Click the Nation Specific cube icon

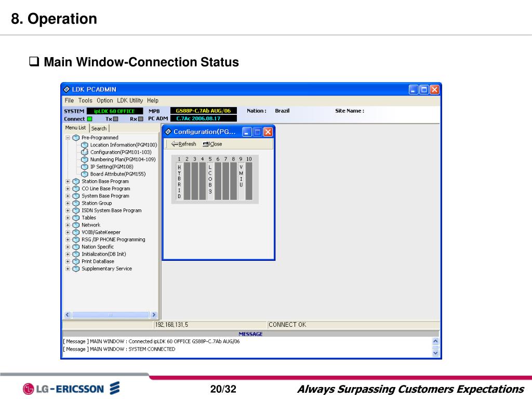76,247
